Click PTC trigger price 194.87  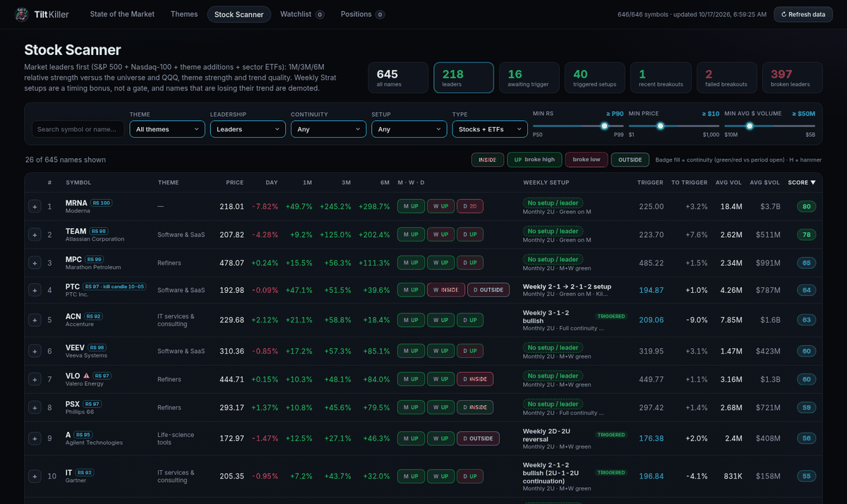pos(651,290)
